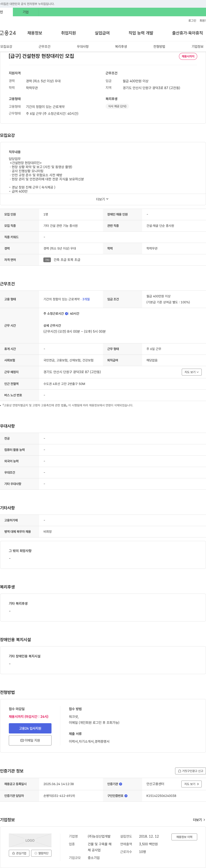Report false ad via 거짓구인광고 신고
Screen dimensions: 206x868
click(191, 771)
